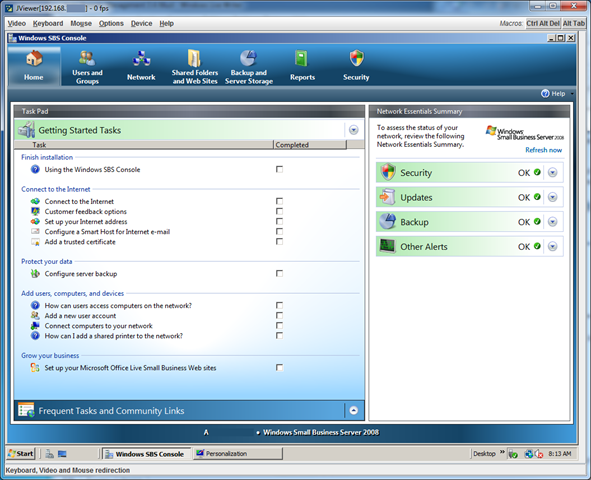Mark Add a new user account completed

279,315
